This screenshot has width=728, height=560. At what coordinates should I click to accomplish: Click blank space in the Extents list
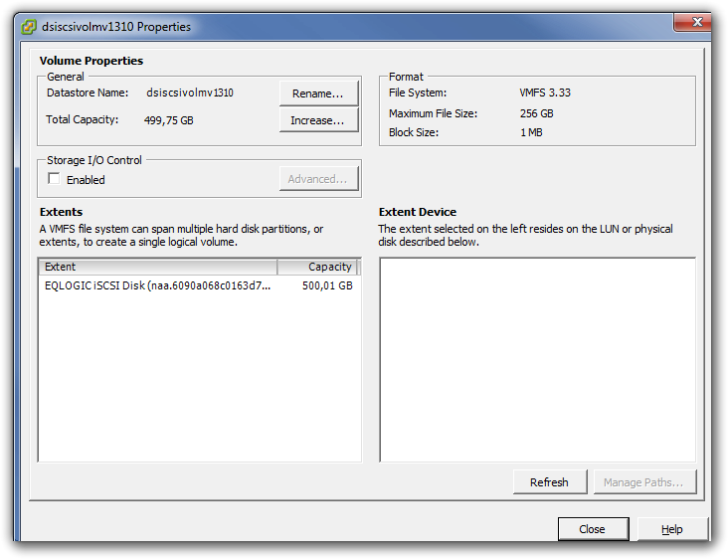[x=199, y=378]
